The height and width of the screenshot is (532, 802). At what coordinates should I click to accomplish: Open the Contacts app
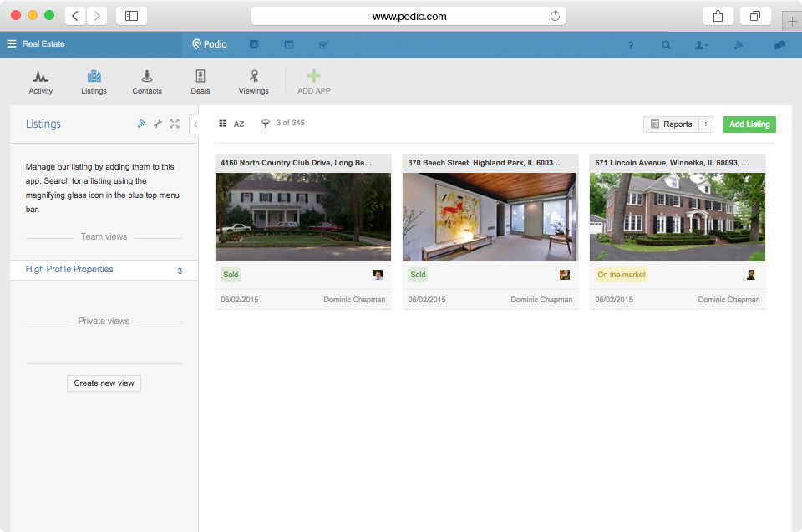[147, 81]
